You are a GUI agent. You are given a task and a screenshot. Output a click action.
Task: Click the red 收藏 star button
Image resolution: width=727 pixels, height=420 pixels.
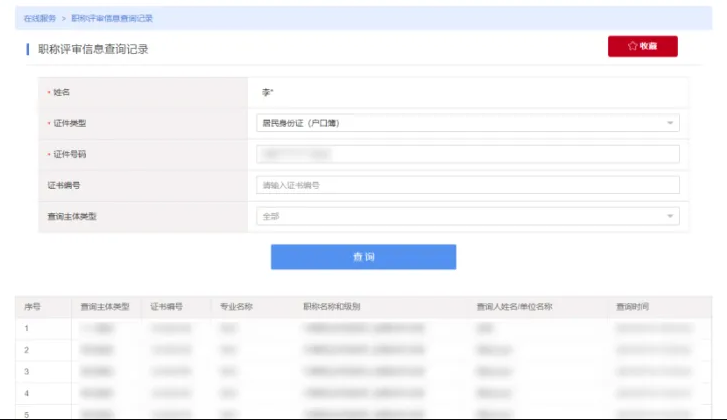tap(642, 46)
